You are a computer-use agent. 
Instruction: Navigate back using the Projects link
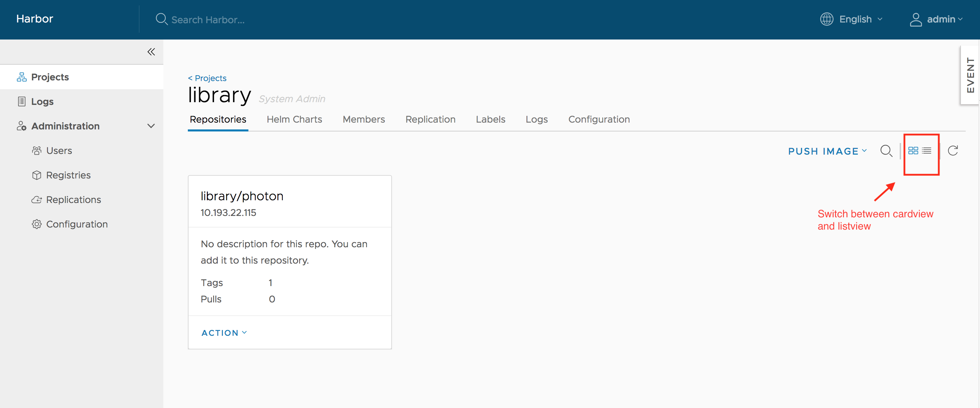click(x=207, y=78)
